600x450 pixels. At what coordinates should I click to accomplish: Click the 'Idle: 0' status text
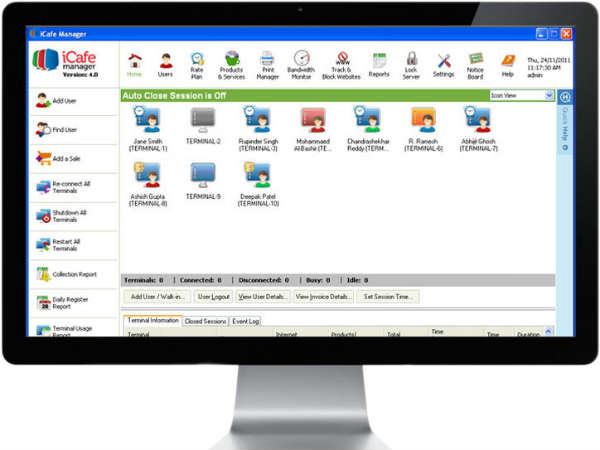tap(357, 280)
